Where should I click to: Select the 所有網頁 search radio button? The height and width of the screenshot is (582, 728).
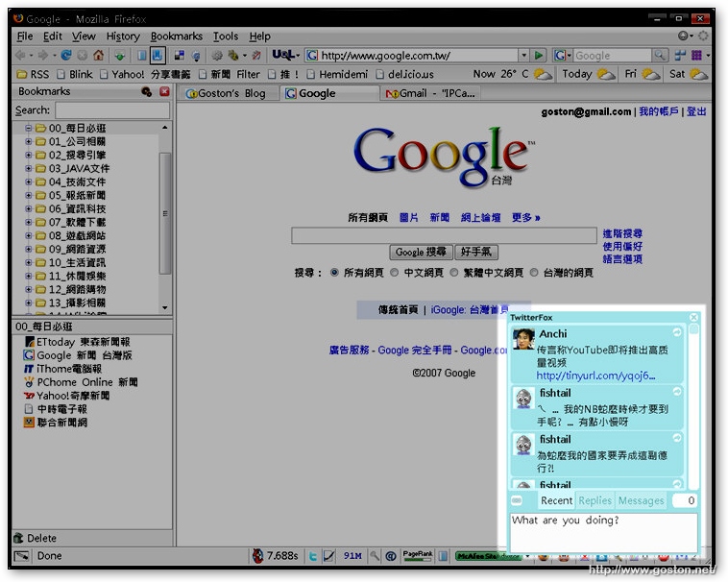(x=334, y=273)
